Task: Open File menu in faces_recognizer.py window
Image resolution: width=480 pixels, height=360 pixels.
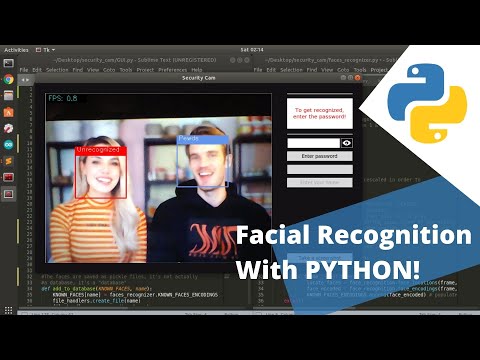Action: tap(258, 70)
